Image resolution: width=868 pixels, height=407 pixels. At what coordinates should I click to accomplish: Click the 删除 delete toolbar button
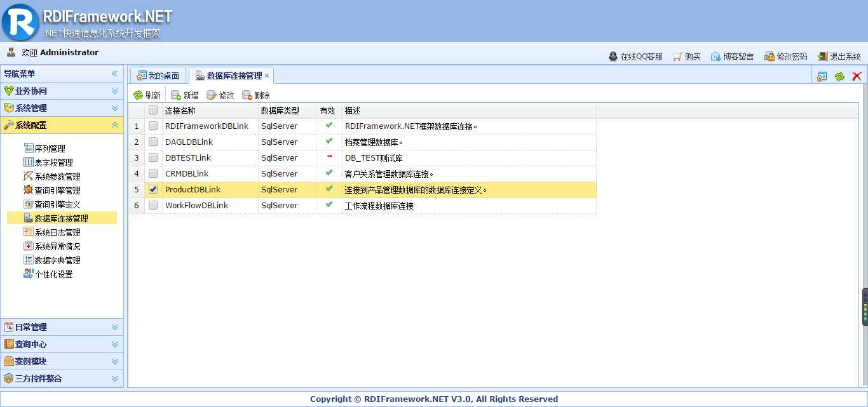tap(256, 95)
